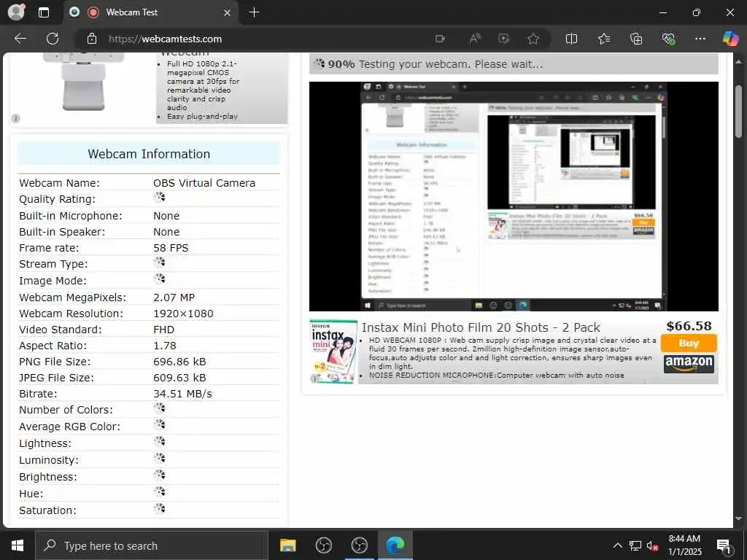This screenshot has width=747, height=560.
Task: View site information lock icon
Action: [x=91, y=39]
